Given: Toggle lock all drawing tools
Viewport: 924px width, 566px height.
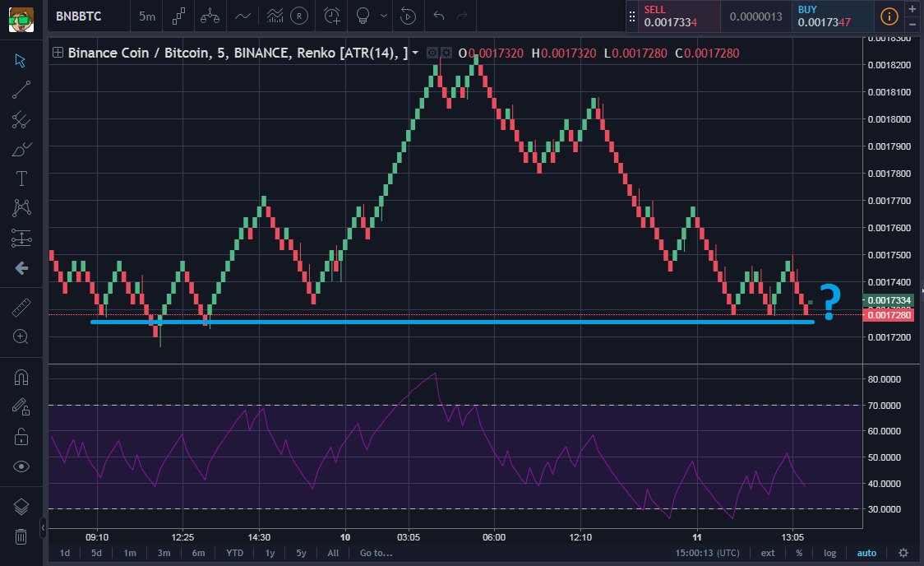Looking at the screenshot, I should coord(21,436).
